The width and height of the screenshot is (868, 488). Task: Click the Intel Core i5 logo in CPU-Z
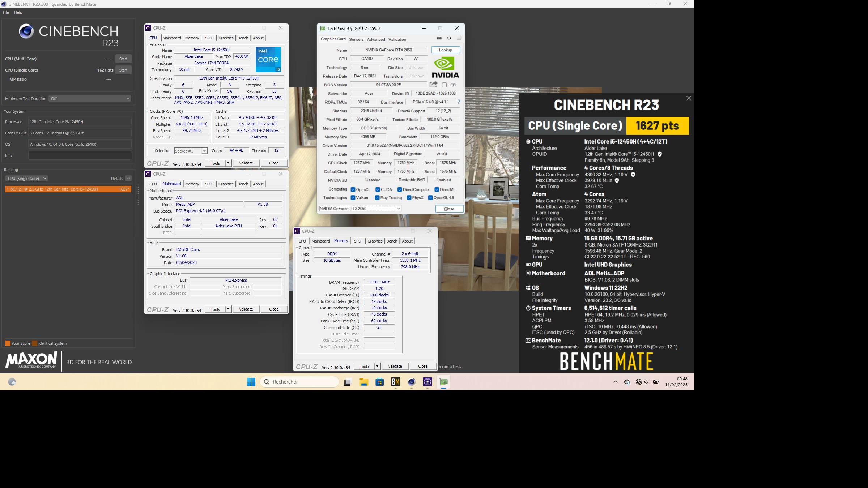pos(268,60)
